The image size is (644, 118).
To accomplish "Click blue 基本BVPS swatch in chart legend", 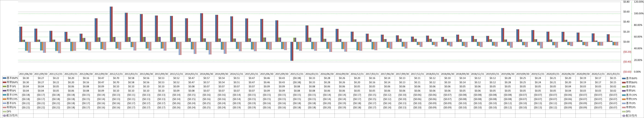I will pyautogui.click(x=623, y=78).
